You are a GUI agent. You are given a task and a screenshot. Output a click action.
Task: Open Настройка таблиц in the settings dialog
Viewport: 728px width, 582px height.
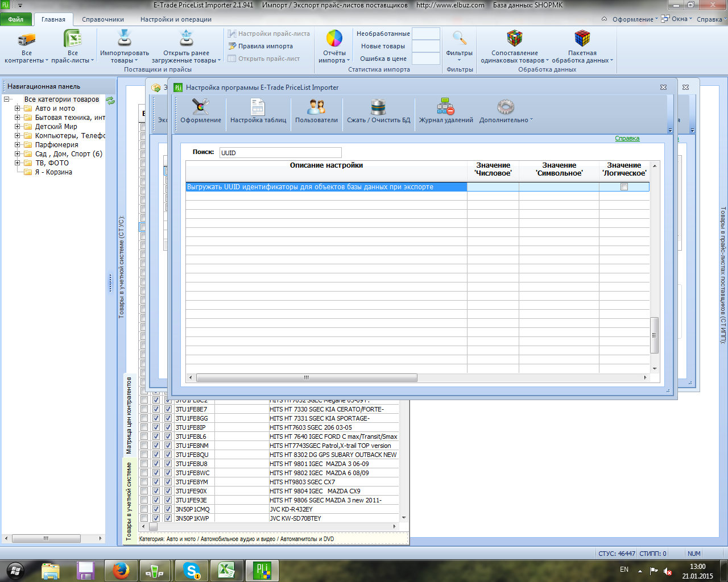pos(258,110)
